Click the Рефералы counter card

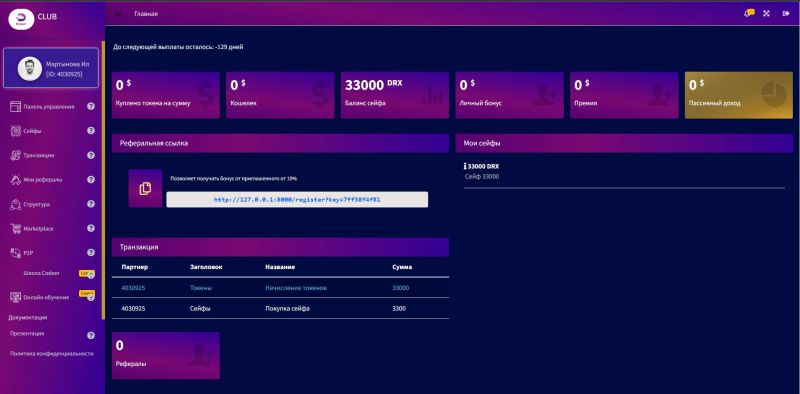click(x=166, y=356)
